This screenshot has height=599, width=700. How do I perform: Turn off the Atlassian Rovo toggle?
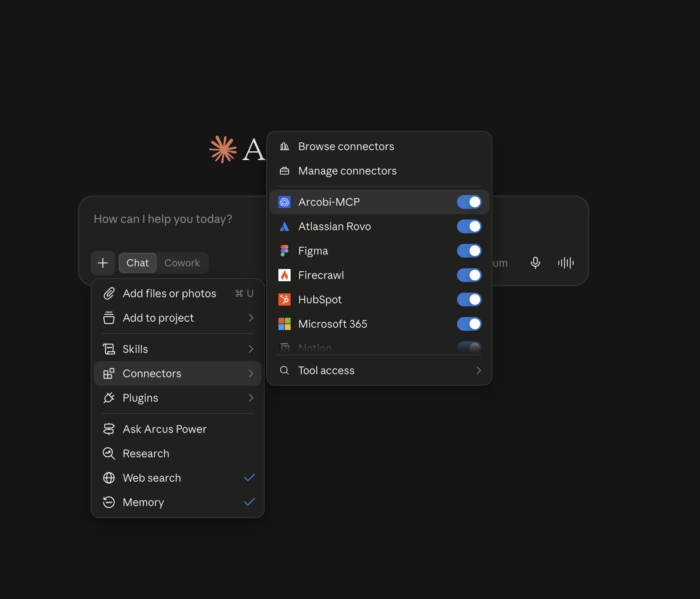(469, 226)
